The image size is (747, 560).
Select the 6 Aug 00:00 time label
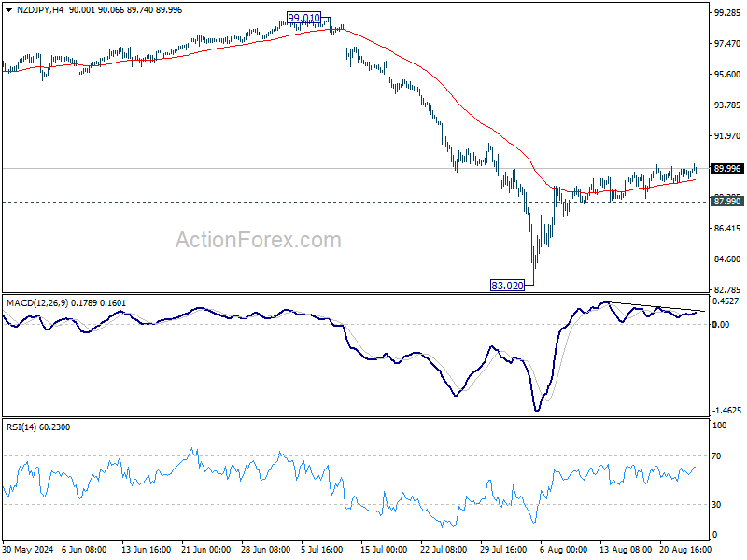[563, 550]
